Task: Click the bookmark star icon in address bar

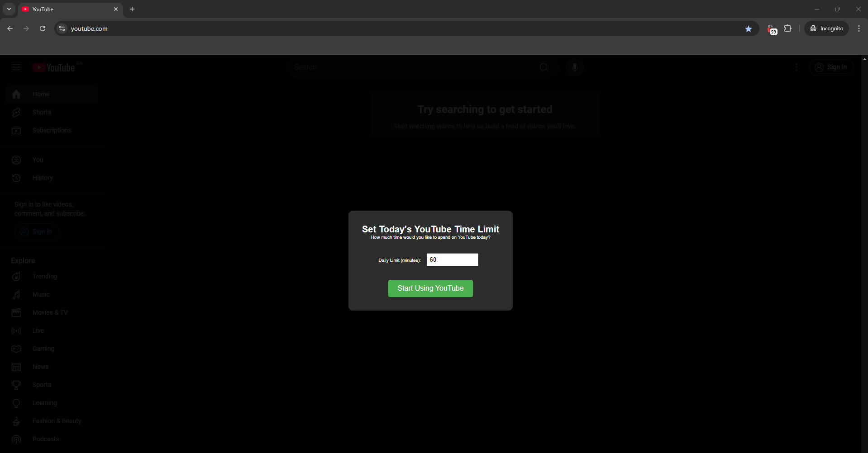Action: (x=749, y=28)
